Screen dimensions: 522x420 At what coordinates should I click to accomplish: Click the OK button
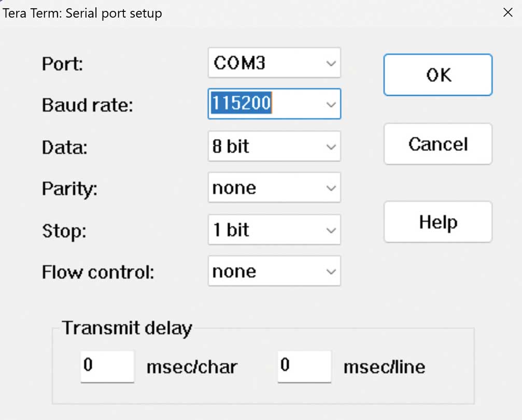pos(438,75)
